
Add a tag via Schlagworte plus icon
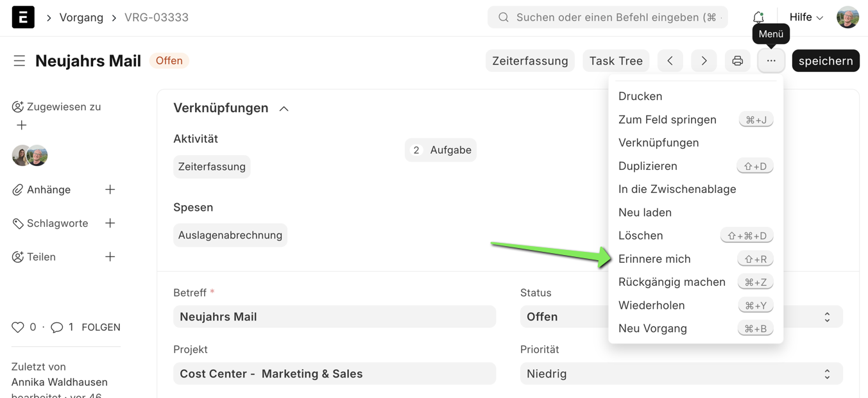click(110, 223)
